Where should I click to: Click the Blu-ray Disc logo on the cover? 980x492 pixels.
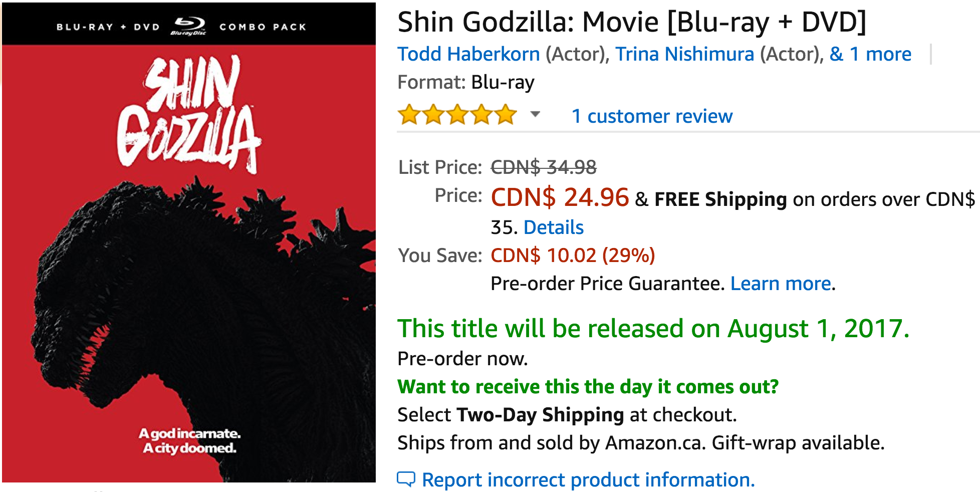(x=188, y=26)
